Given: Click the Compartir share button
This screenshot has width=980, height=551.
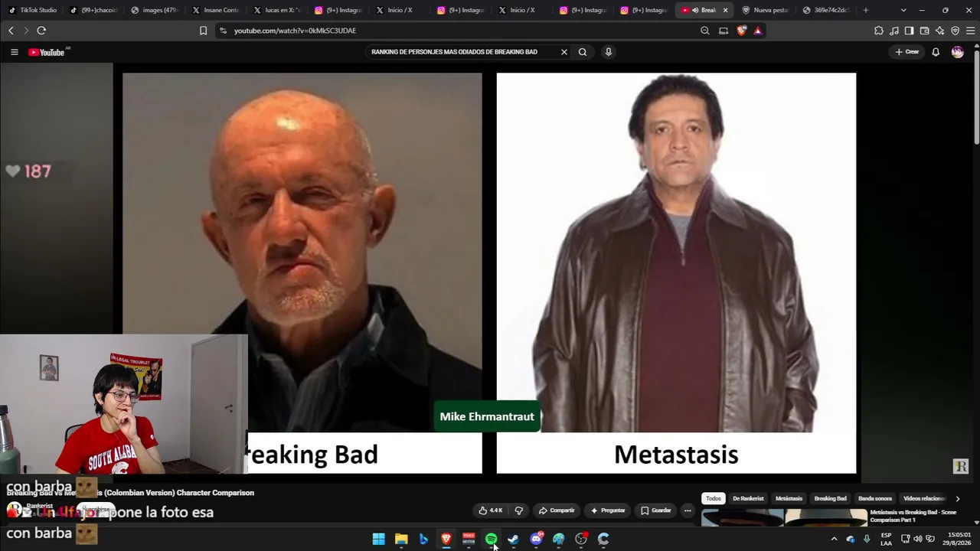Looking at the screenshot, I should [557, 510].
